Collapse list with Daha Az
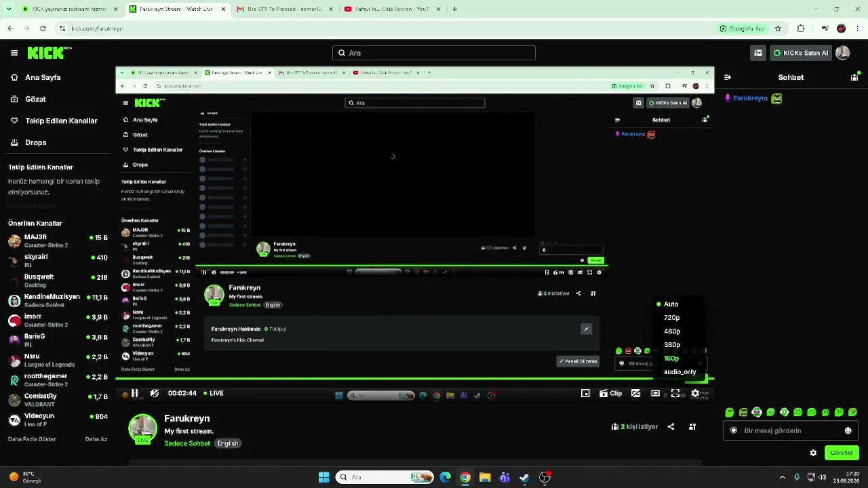This screenshot has width=868, height=488. 96,439
